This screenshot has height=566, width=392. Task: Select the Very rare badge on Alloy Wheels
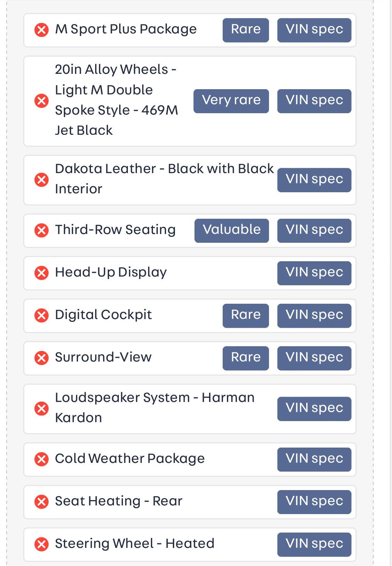click(231, 101)
